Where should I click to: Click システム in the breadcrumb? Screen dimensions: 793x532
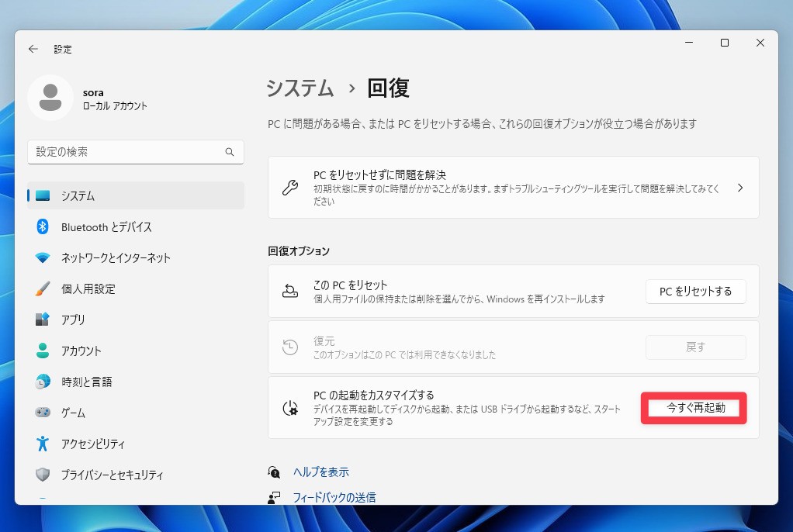[300, 88]
